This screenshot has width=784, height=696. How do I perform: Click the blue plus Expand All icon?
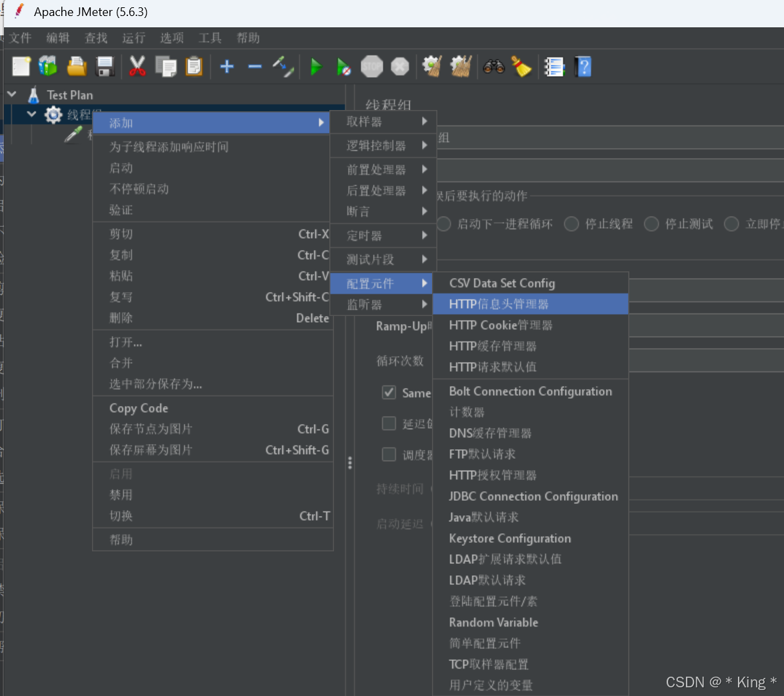point(227,67)
